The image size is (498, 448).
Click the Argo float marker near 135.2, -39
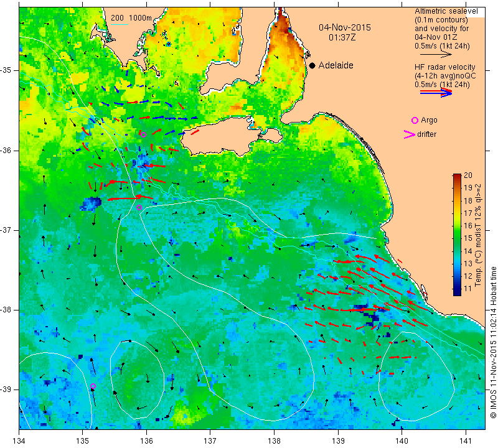click(93, 386)
